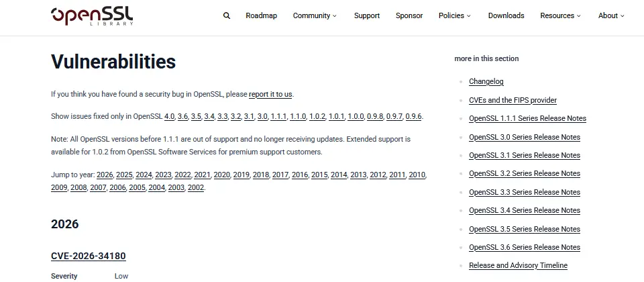Filter issues fixed in OpenSSL 3.3

pos(222,116)
